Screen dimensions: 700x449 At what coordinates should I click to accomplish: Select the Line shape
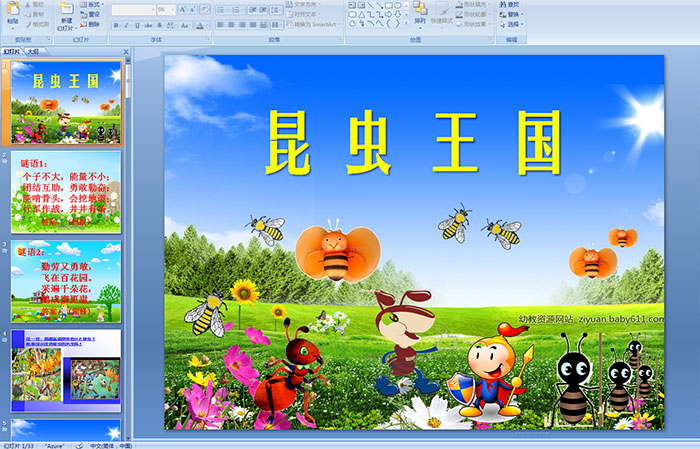(x=371, y=5)
